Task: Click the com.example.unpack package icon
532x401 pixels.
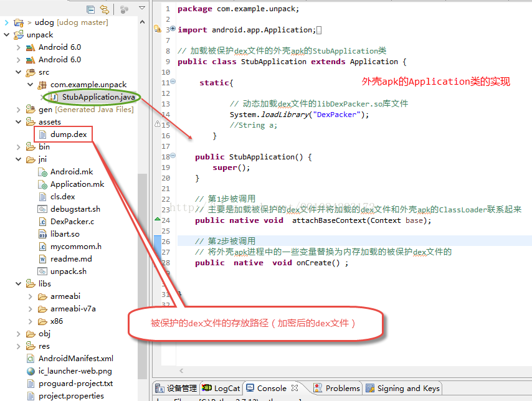Action: coord(42,85)
